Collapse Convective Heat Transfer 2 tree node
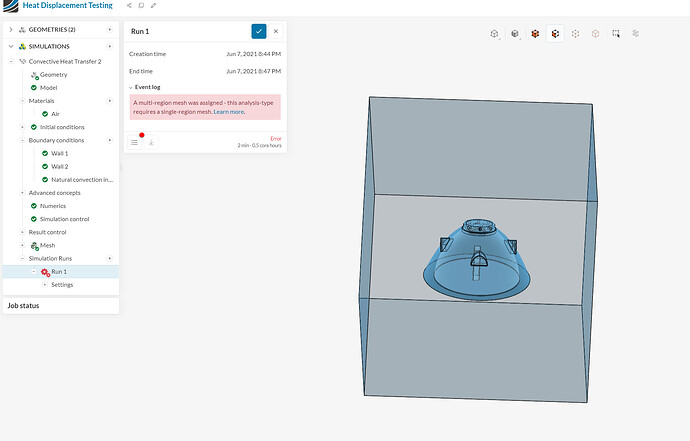 [11, 62]
